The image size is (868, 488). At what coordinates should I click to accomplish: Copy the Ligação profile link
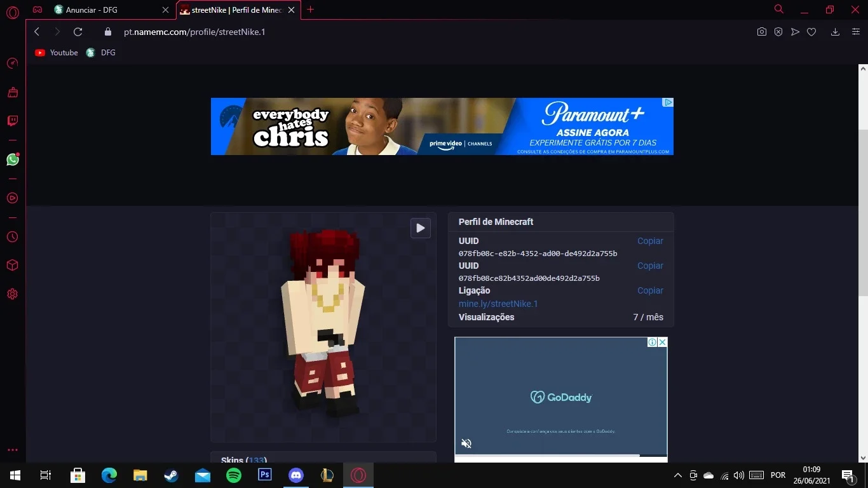click(650, 290)
